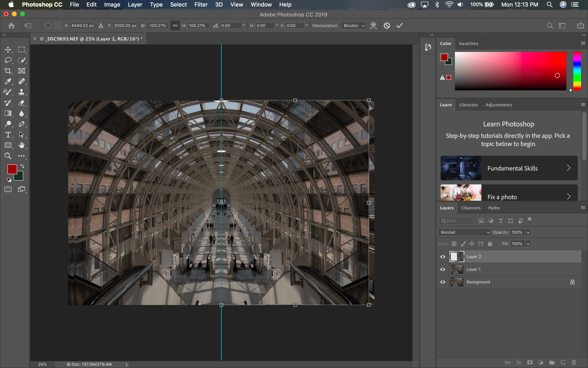This screenshot has height=368, width=588.
Task: Switch to warp mode icon
Action: point(373,26)
